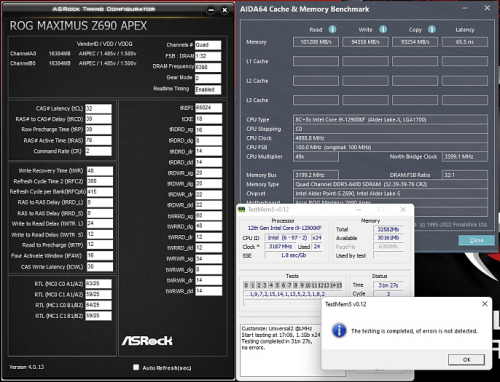The width and height of the screenshot is (500, 382).
Task: Click the TestMem5 Clock value 3187 MHz
Action: pos(280,247)
